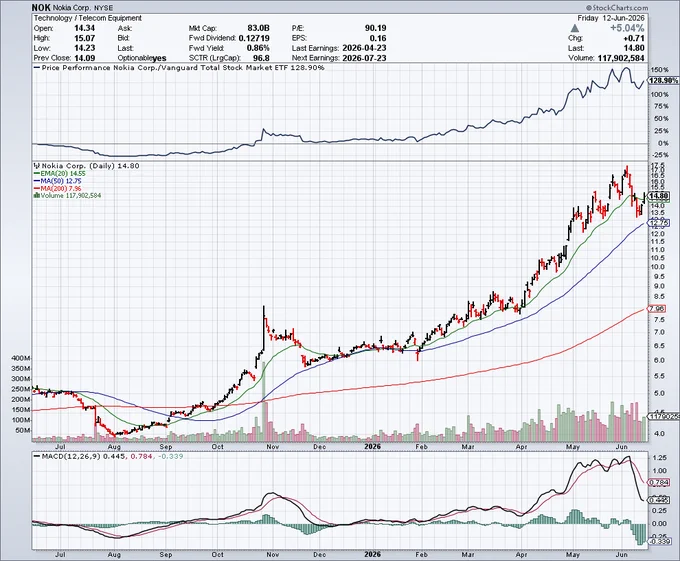Click the up-triangle change indicator icon
Image resolution: width=680 pixels, height=561 pixels.
[575, 28]
